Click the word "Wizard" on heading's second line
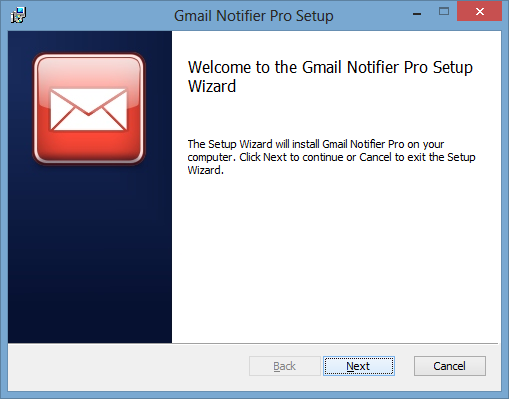Screen dimensions: 509x399 (x=212, y=86)
